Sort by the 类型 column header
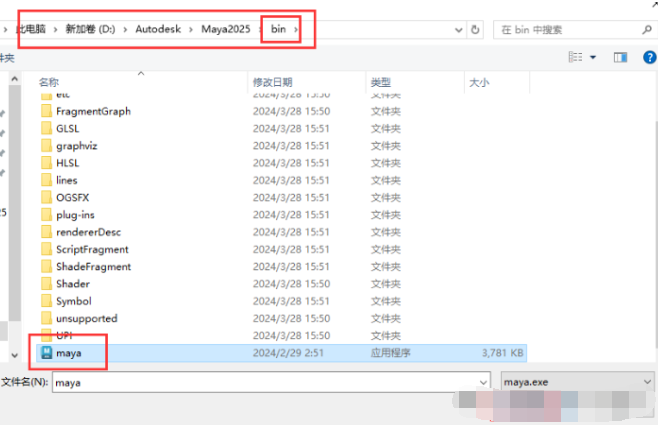Viewport: 658px width, 425px height. click(x=381, y=82)
